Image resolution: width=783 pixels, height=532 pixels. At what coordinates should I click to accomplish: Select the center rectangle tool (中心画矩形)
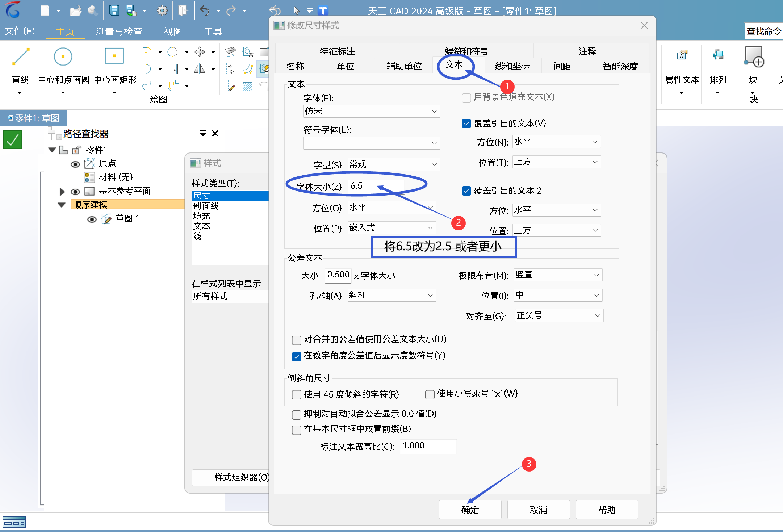coord(114,56)
